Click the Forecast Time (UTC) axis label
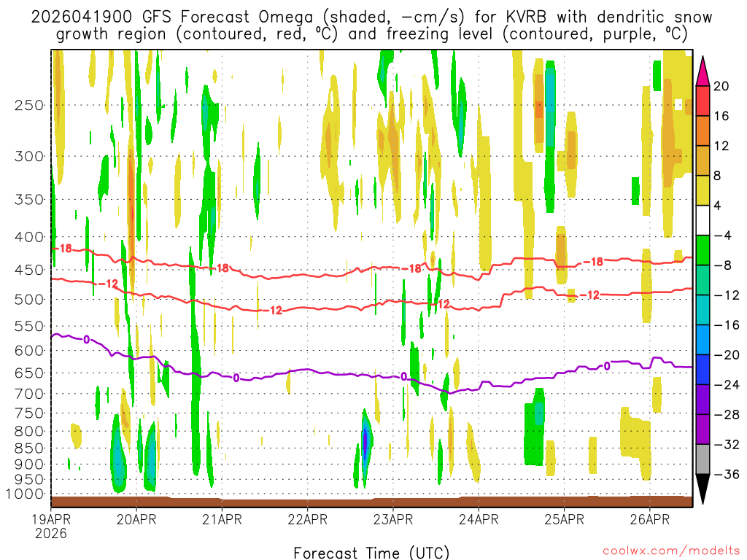This screenshot has width=747, height=560. [x=371, y=553]
